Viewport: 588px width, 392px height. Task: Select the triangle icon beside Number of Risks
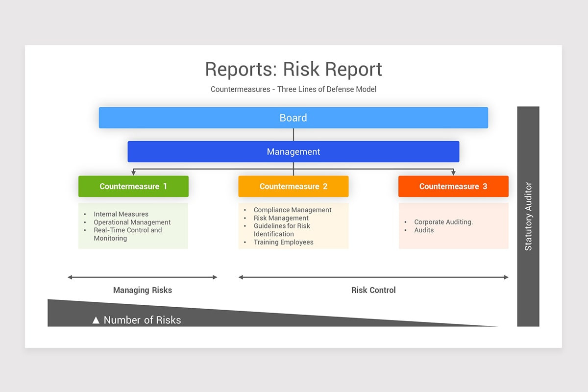click(x=96, y=319)
